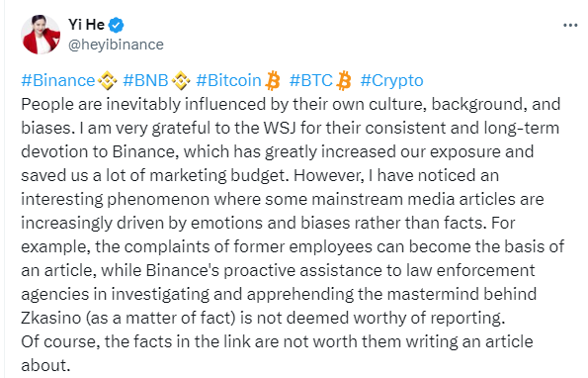
Task: Click the word "Zkasino" in the tweet
Action: [51, 318]
